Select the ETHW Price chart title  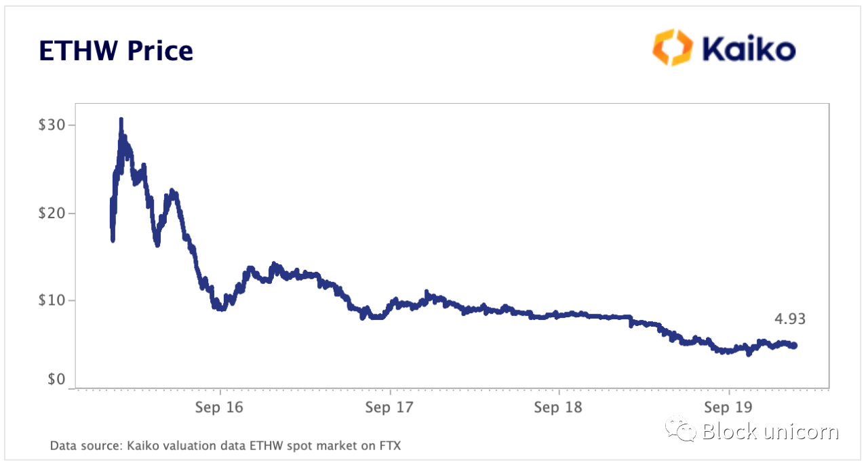click(x=116, y=51)
